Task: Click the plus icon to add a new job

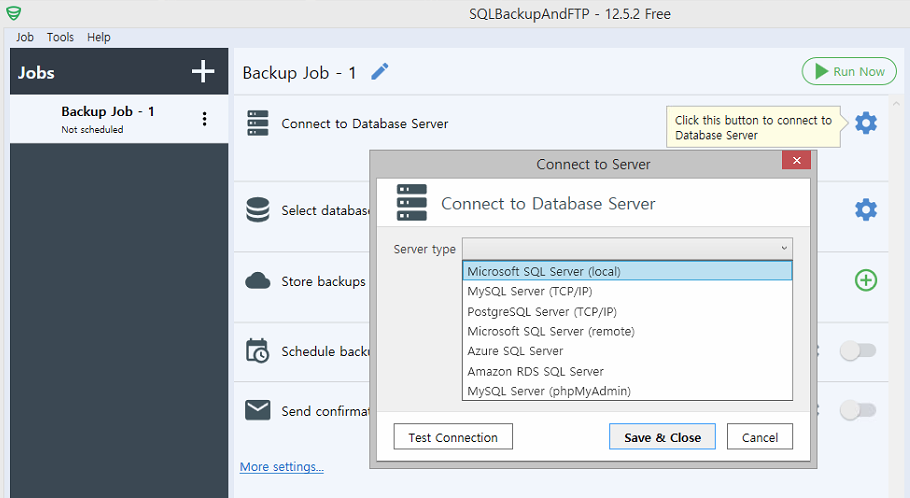Action: pyautogui.click(x=203, y=71)
